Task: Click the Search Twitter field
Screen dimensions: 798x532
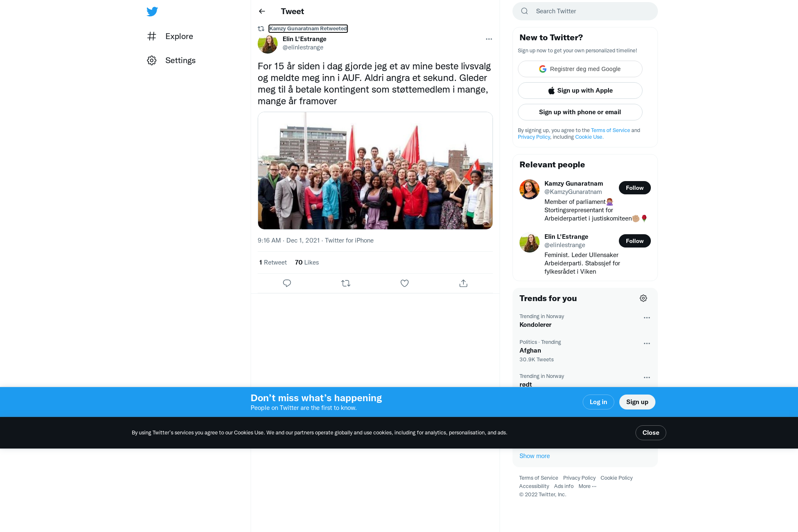Action: pyautogui.click(x=585, y=11)
